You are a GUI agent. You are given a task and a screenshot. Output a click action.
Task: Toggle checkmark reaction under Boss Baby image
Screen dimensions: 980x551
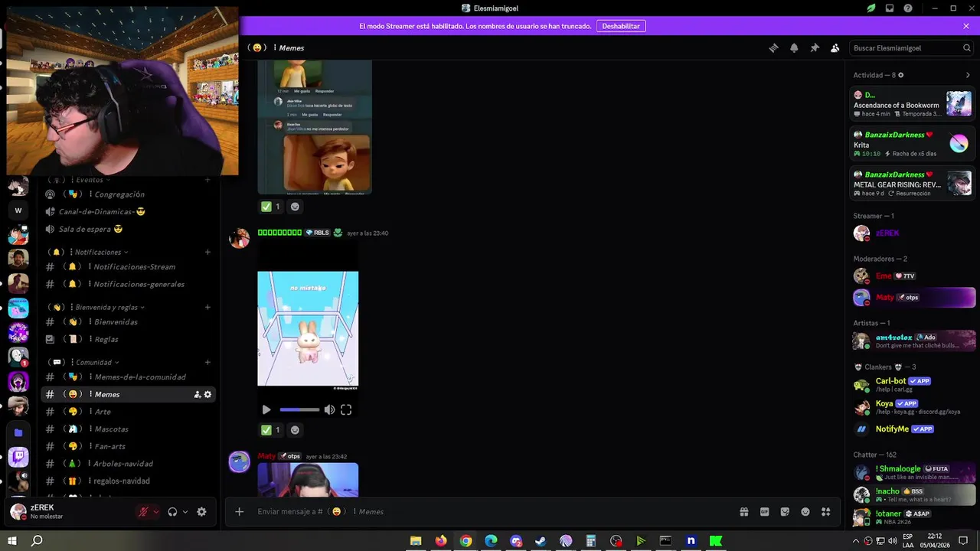click(x=271, y=207)
